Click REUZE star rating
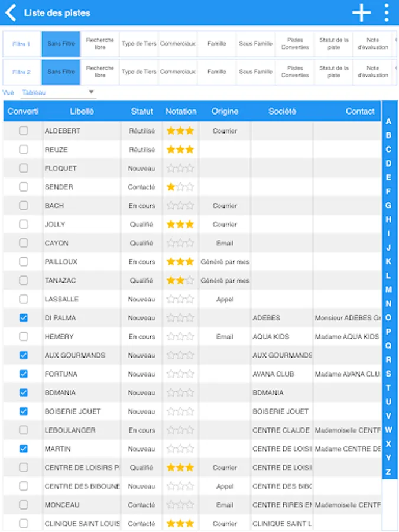399x532 pixels. tap(180, 150)
